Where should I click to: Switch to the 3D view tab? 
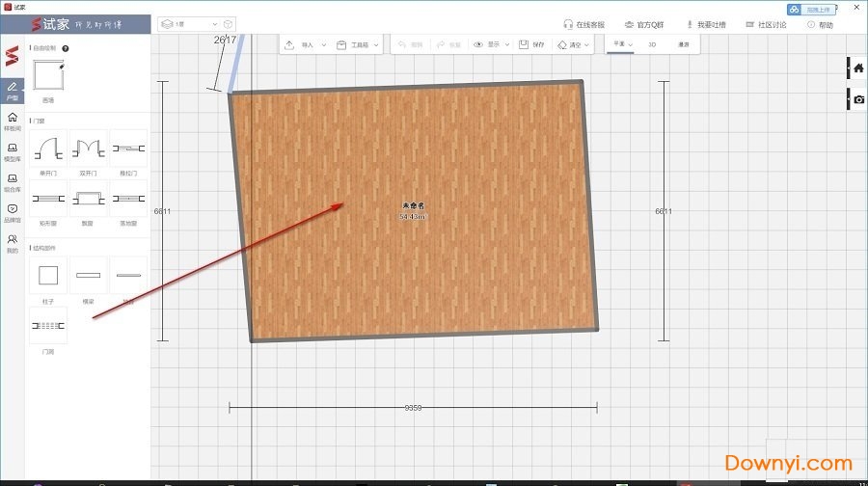click(652, 44)
